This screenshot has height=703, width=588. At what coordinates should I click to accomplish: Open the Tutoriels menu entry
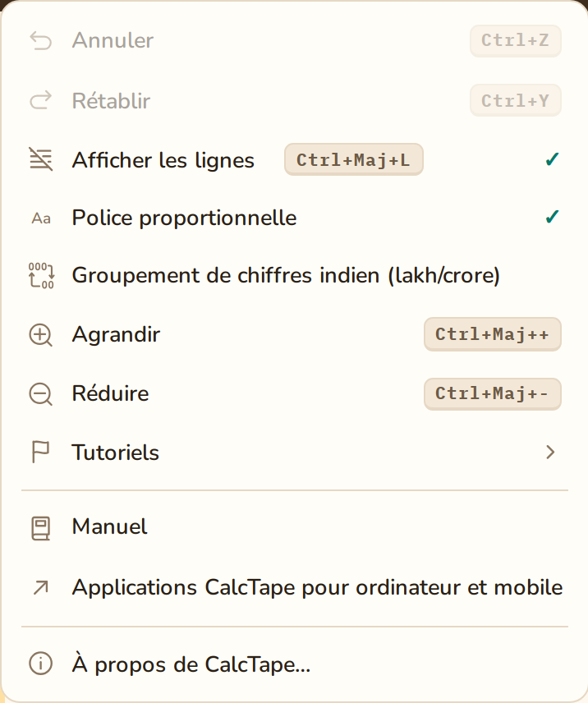point(294,452)
